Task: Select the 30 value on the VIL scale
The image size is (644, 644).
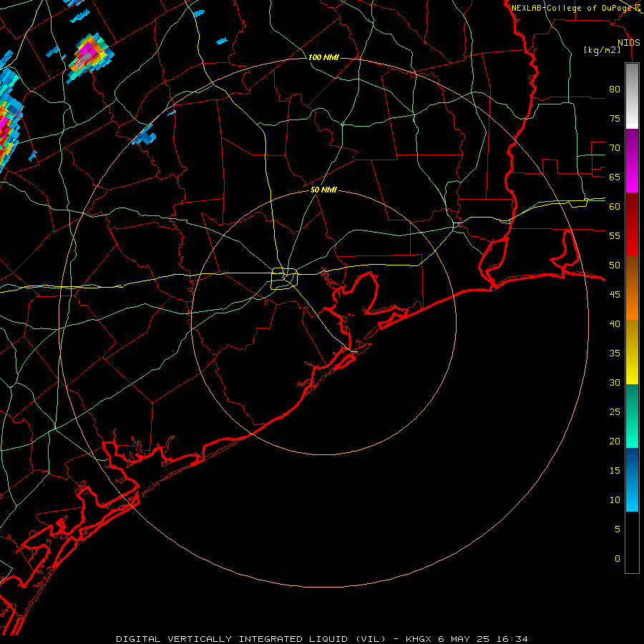Action: (615, 382)
